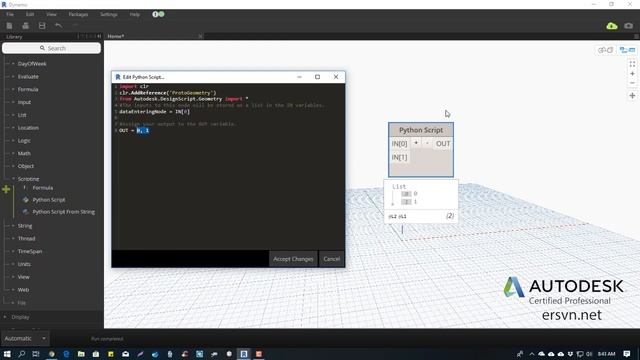Open the Automatic run mode dropdown
Image resolution: width=640 pixels, height=360 pixels.
(24, 338)
